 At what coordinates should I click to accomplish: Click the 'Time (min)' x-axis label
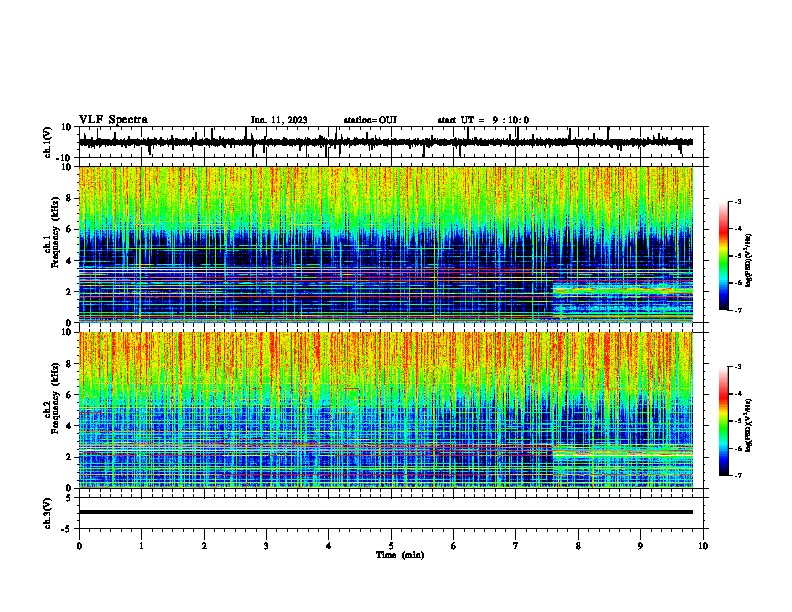tap(400, 555)
